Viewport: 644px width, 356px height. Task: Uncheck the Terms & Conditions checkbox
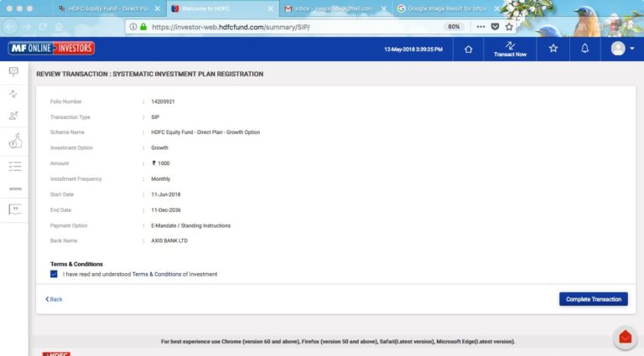coord(54,274)
